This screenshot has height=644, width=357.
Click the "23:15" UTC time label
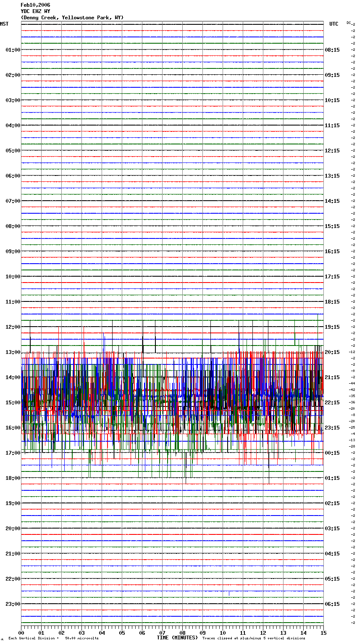pyautogui.click(x=332, y=428)
